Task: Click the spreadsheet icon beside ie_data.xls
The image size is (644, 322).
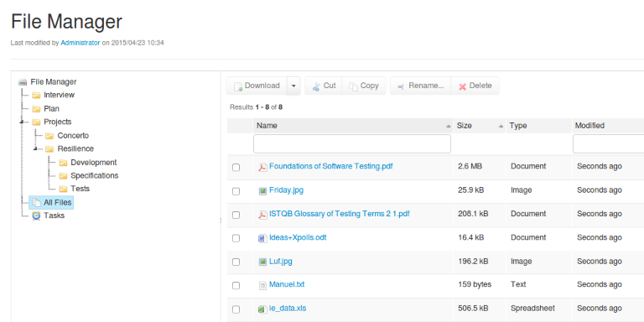Action: 262,309
